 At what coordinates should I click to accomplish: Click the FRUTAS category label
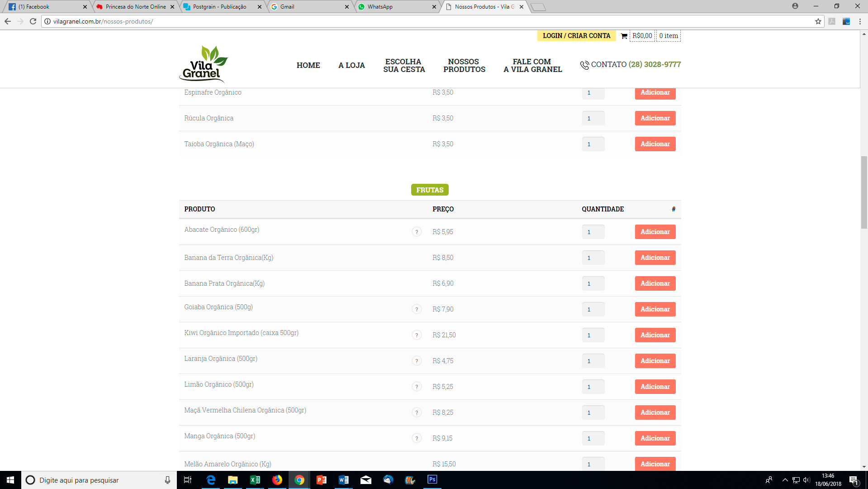pyautogui.click(x=430, y=190)
